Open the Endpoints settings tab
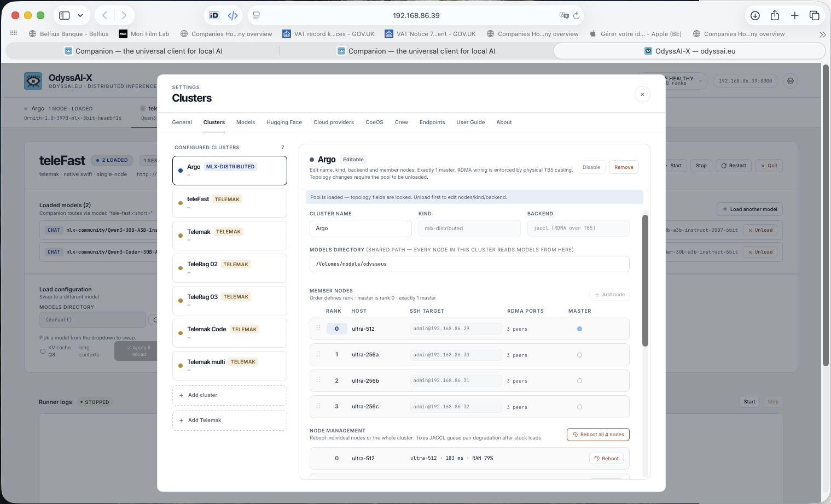The image size is (831, 504). pos(432,122)
